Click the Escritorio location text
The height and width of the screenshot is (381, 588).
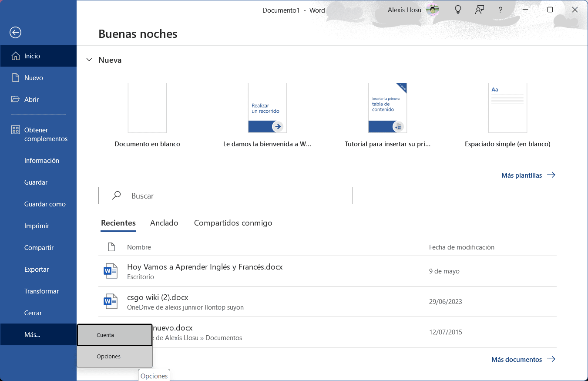point(141,276)
